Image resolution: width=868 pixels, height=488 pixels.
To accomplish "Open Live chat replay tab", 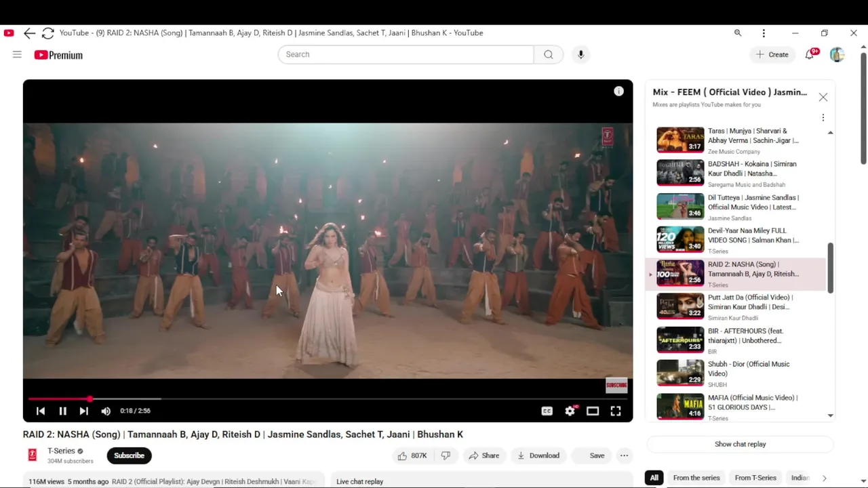I will tap(359, 481).
